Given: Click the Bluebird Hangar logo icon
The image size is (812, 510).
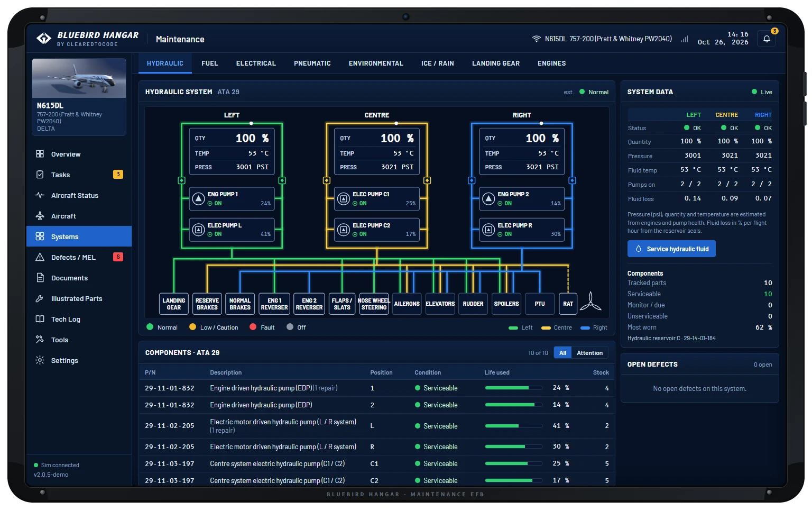Looking at the screenshot, I should pos(44,38).
